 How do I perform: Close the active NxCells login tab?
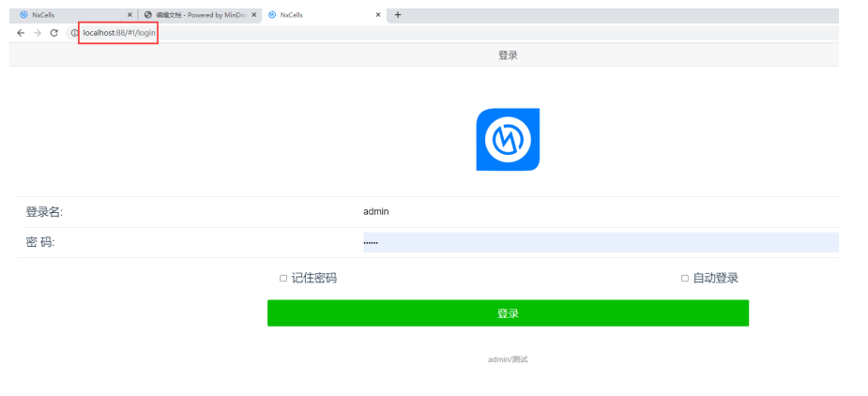pos(378,15)
